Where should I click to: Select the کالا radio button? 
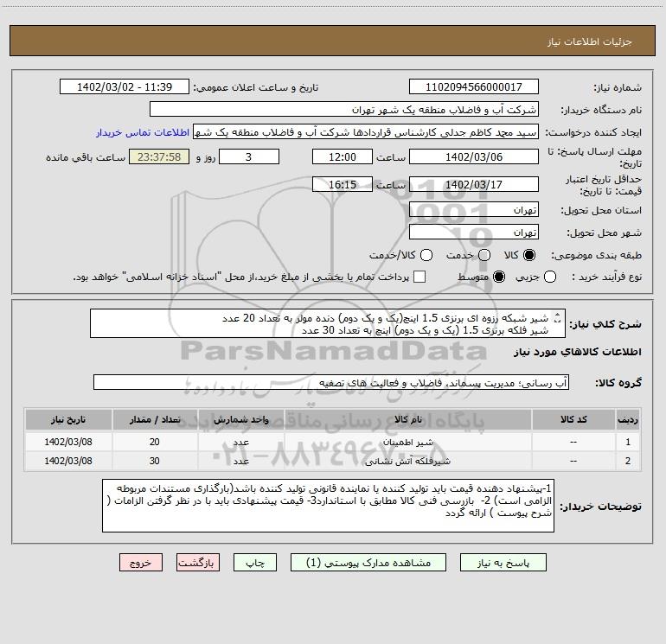529,255
